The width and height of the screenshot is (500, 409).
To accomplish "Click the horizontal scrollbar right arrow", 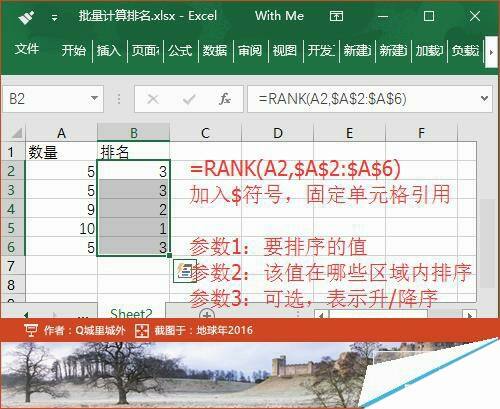I will pos(470,314).
